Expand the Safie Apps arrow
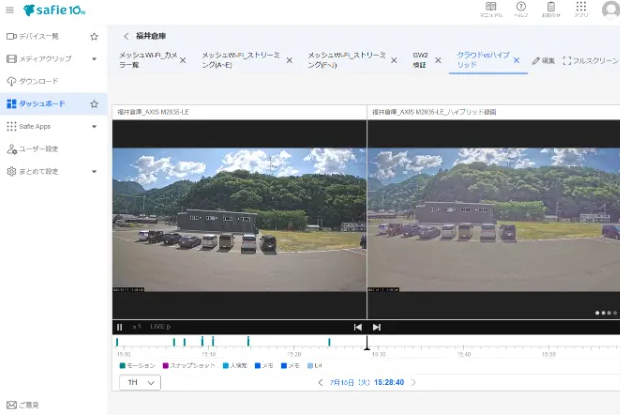Screen dimensions: 620x415 (94, 126)
